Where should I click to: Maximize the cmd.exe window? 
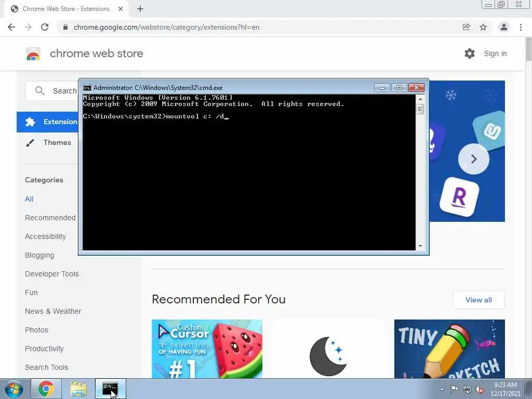pos(399,88)
